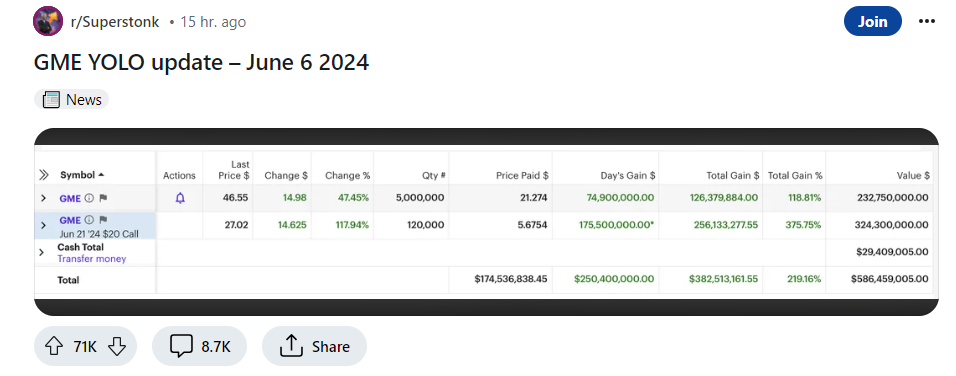This screenshot has width=956, height=376.
Task: Select the $382,513,161.55 total gain
Action: [x=724, y=279]
